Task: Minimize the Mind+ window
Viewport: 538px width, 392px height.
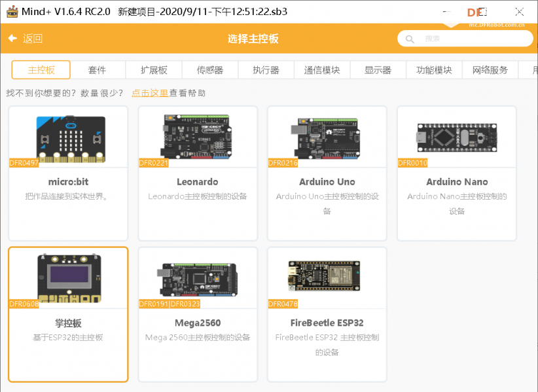Action: pos(446,12)
